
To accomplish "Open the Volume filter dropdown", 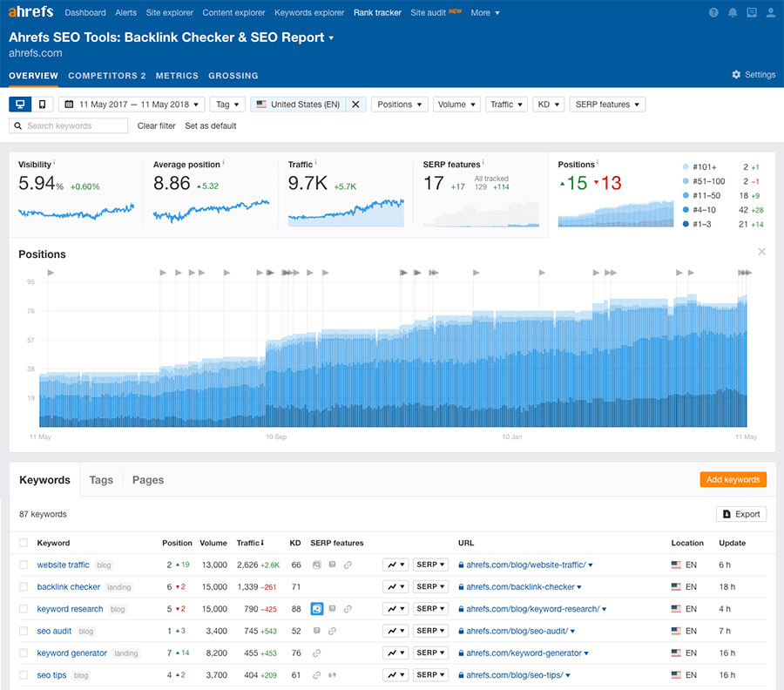I will (x=456, y=104).
